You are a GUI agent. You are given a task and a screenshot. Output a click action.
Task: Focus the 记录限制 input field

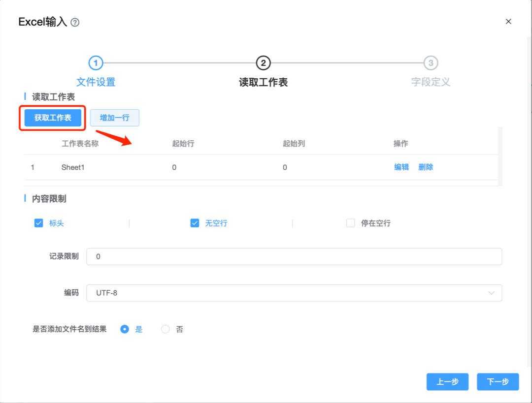(294, 256)
